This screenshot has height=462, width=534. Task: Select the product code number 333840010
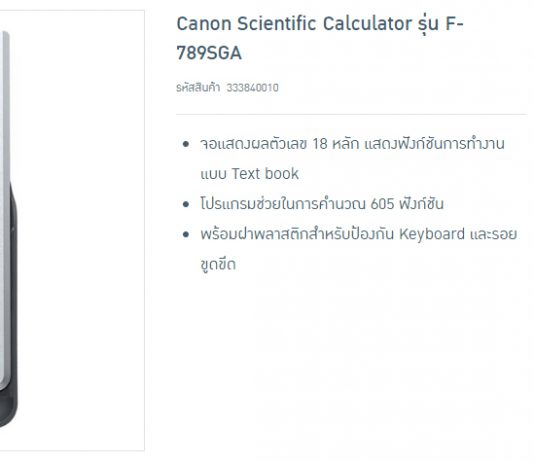252,88
